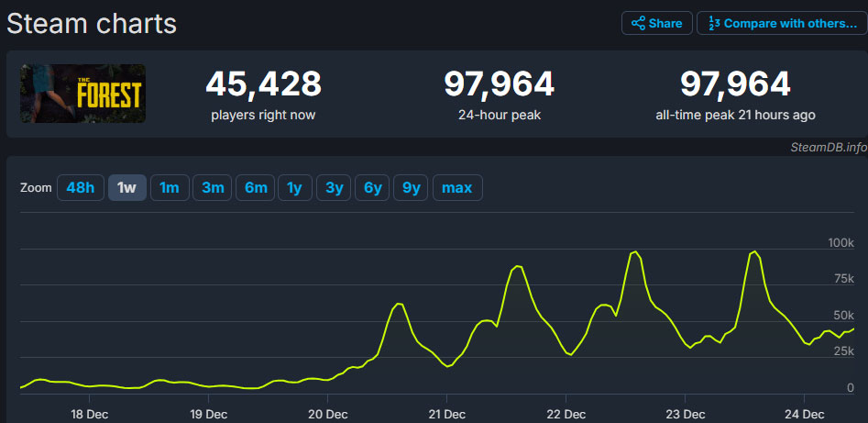Click the 123 ranking icon in Compare button
868x423 pixels.
click(x=714, y=23)
